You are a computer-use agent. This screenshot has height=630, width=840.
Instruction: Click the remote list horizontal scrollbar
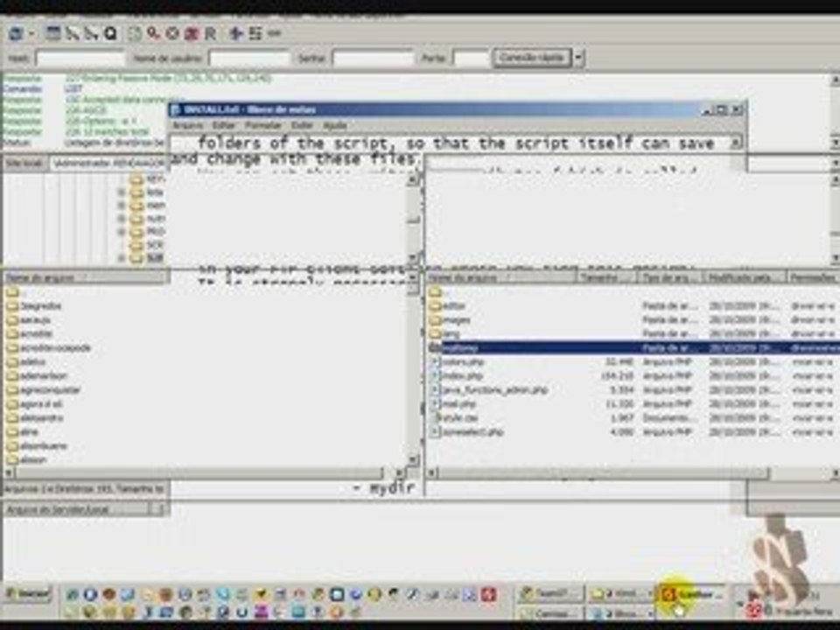tap(604, 473)
